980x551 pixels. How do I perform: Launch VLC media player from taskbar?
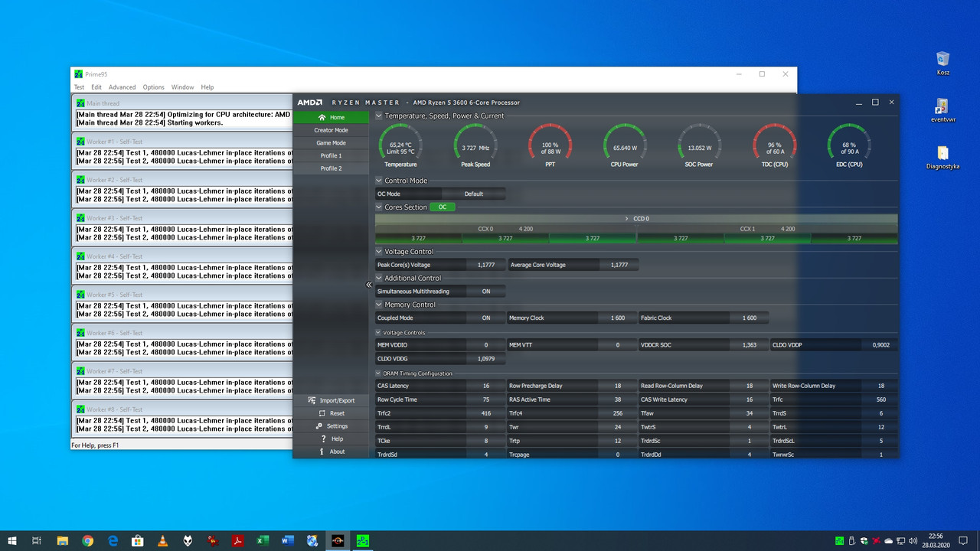[x=162, y=540]
